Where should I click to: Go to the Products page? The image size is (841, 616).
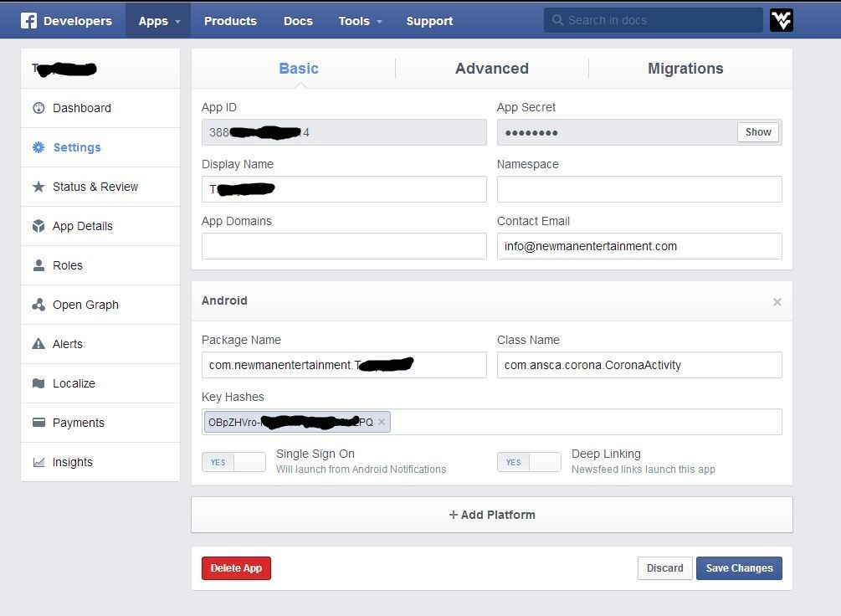point(230,21)
